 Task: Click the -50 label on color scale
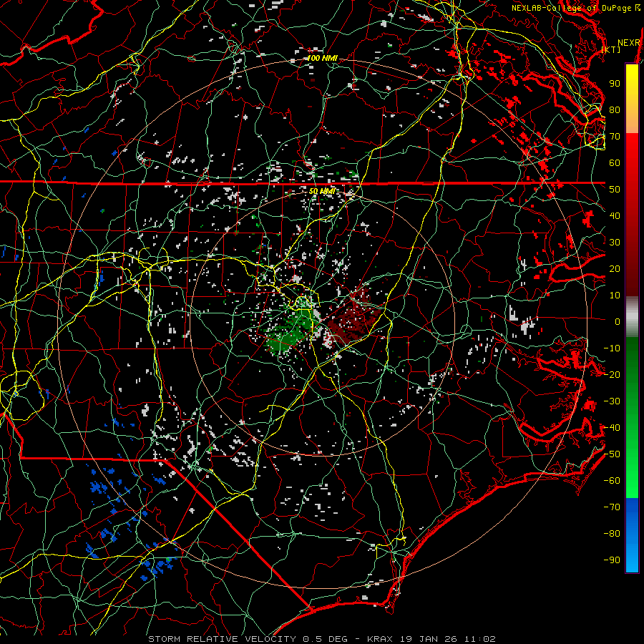click(x=612, y=454)
